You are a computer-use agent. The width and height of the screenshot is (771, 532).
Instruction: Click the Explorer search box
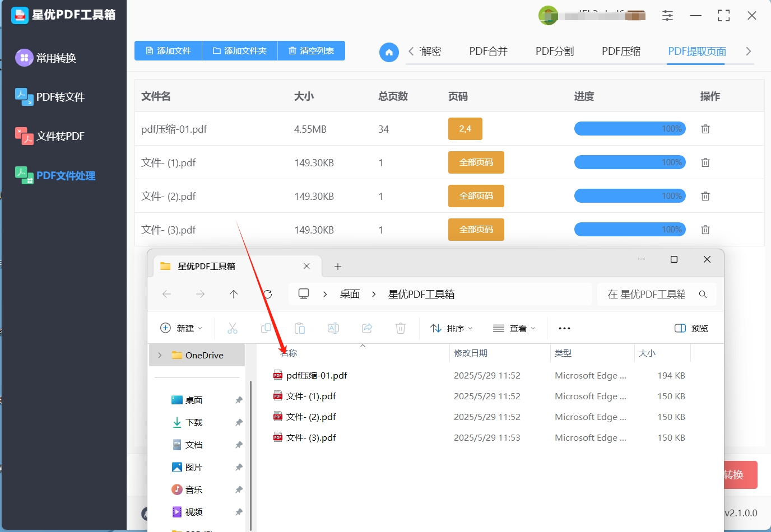click(657, 294)
